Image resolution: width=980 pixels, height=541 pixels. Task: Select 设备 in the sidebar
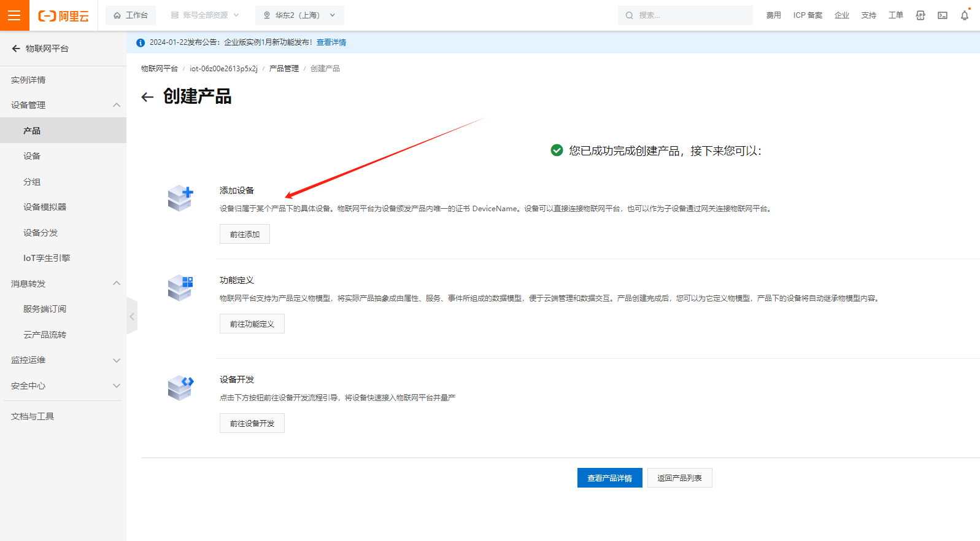click(32, 156)
